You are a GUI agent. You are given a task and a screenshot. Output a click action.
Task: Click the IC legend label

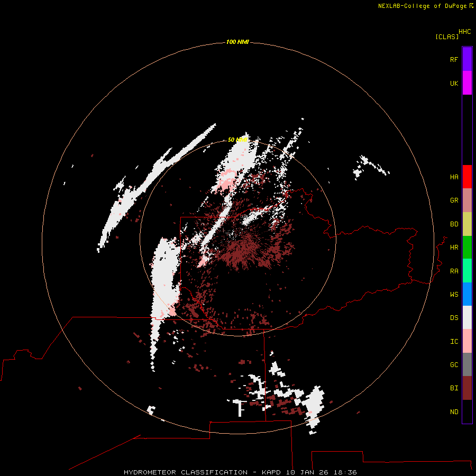(454, 342)
